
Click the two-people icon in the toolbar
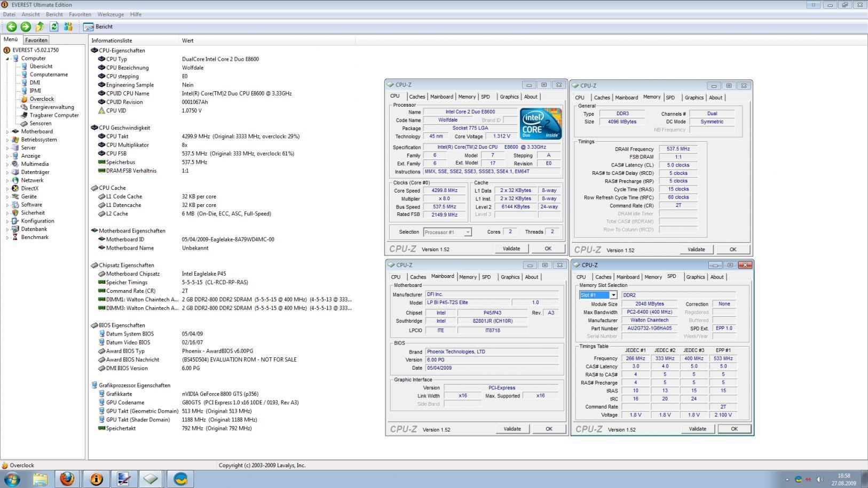pyautogui.click(x=68, y=27)
